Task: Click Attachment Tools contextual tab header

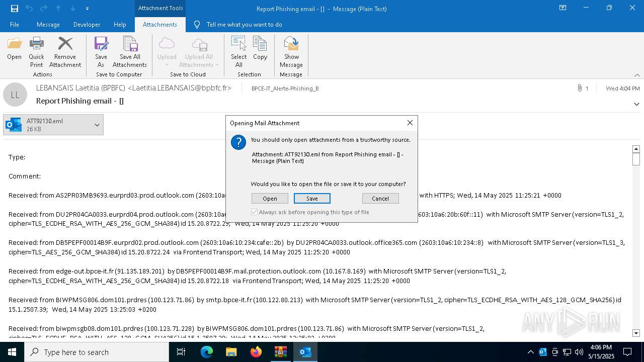Action: [160, 8]
